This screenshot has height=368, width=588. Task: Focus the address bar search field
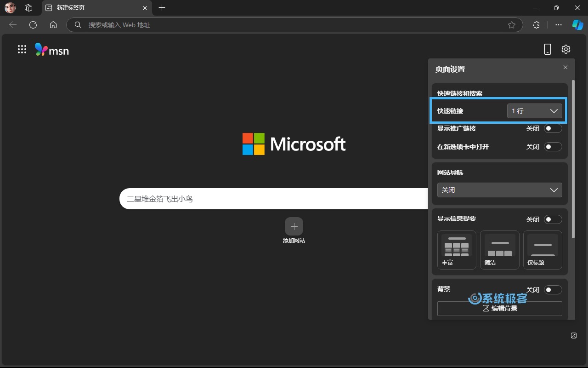[294, 25]
